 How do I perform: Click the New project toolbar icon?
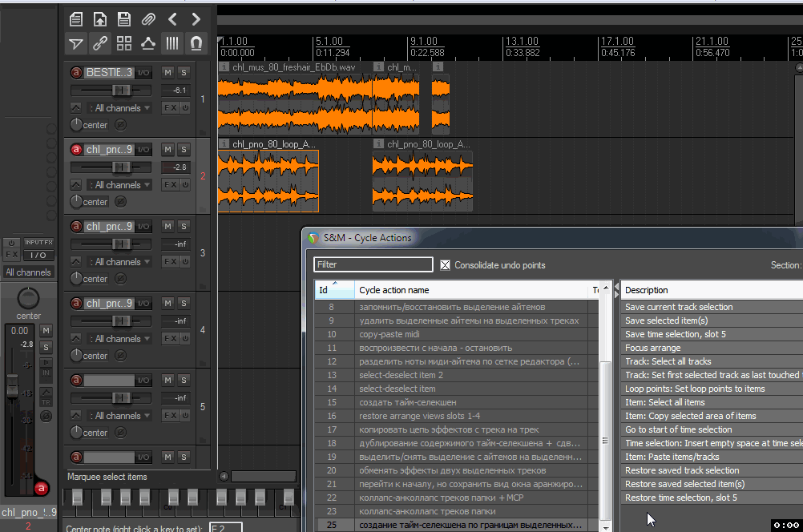[x=76, y=19]
